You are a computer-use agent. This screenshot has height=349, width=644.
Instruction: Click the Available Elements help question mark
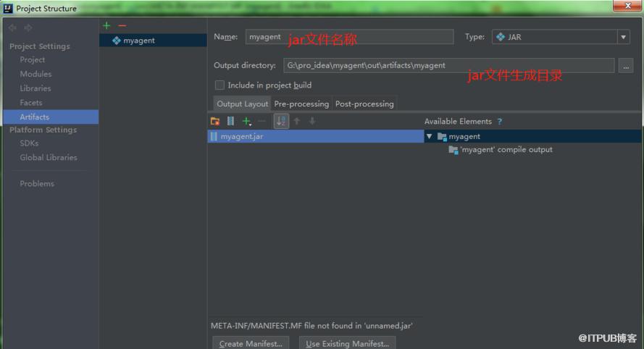click(x=499, y=122)
